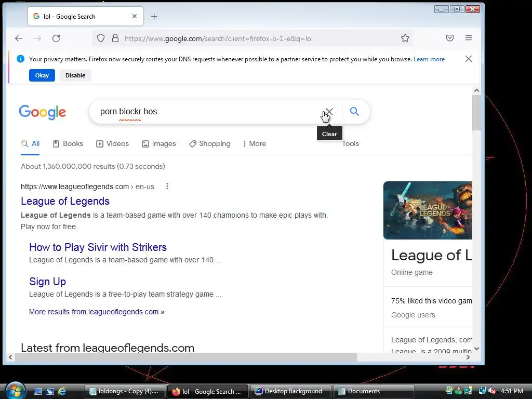Click the vertical scrollbar up arrow
532x399 pixels.
(476, 90)
